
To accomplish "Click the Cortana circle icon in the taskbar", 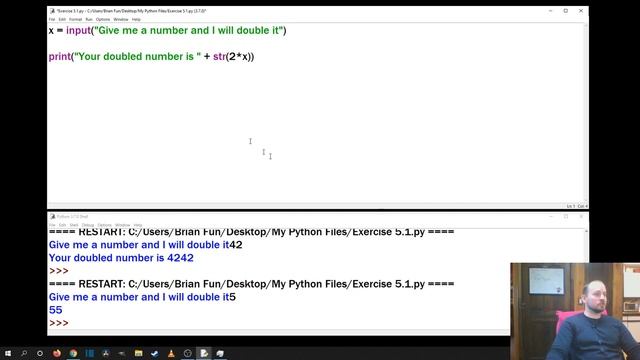I will (x=40, y=353).
